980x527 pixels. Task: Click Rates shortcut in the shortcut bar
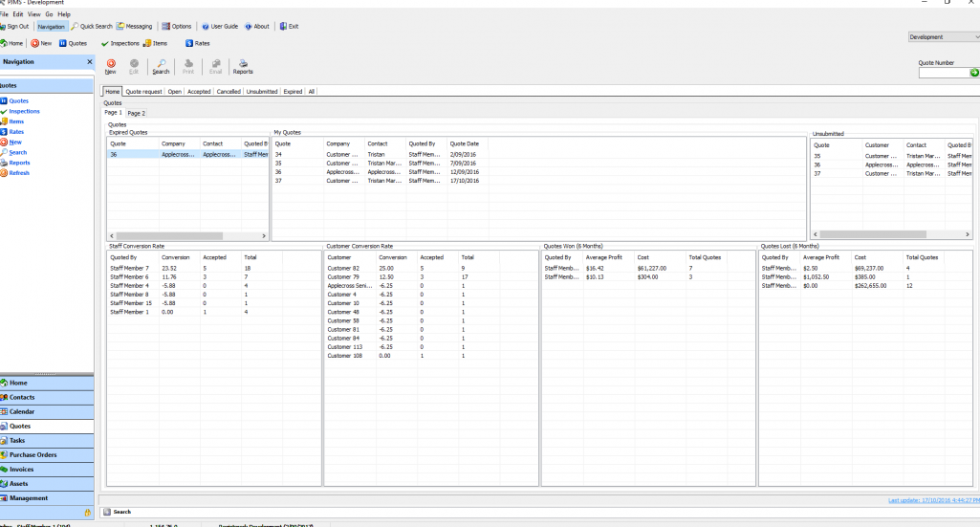(x=198, y=43)
